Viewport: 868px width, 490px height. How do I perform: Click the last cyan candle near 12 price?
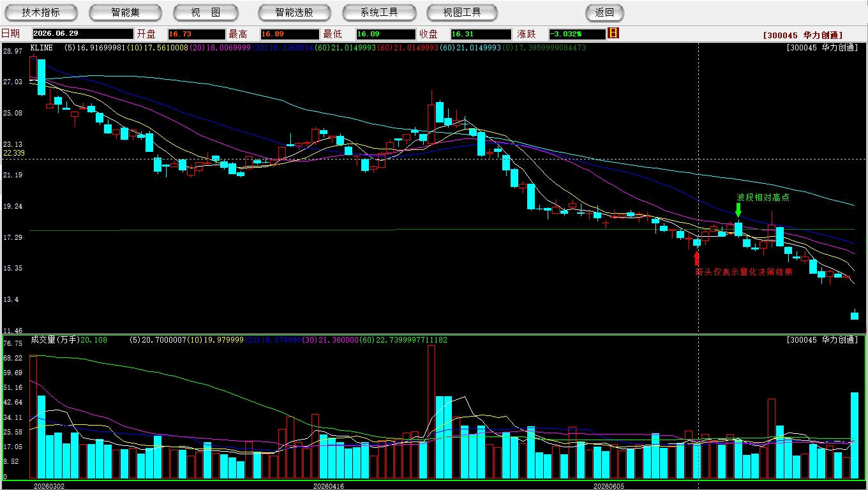click(x=855, y=315)
